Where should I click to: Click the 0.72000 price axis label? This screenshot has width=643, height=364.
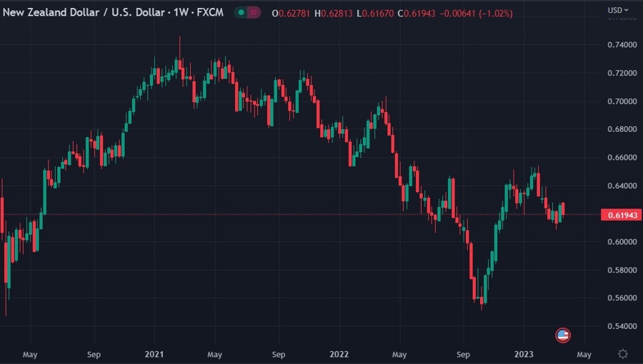coord(622,73)
